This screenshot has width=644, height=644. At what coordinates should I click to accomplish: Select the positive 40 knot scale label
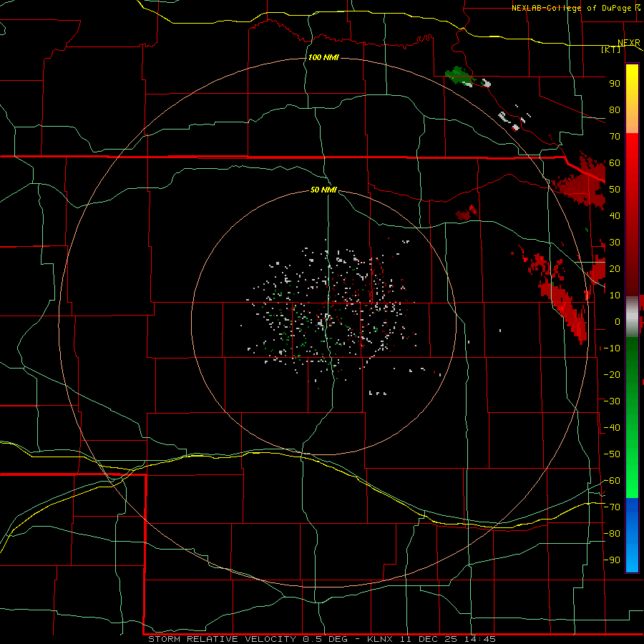click(615, 216)
